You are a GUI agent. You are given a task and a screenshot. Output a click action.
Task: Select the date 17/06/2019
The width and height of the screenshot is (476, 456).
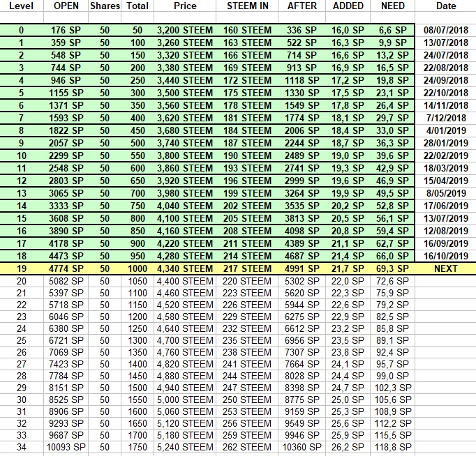[x=446, y=206]
